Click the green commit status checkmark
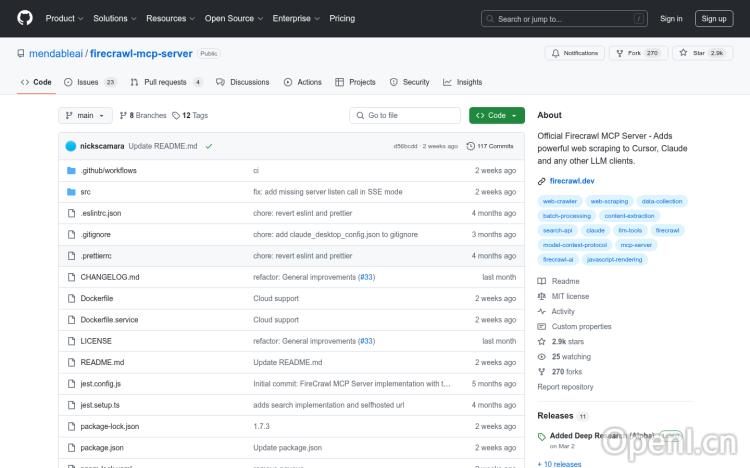 click(209, 146)
